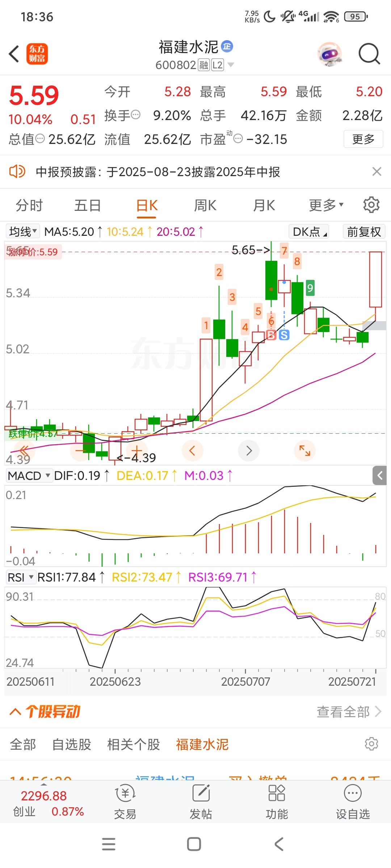Tap the chart previous-candle left arrow
391x868 pixels.
tap(192, 451)
